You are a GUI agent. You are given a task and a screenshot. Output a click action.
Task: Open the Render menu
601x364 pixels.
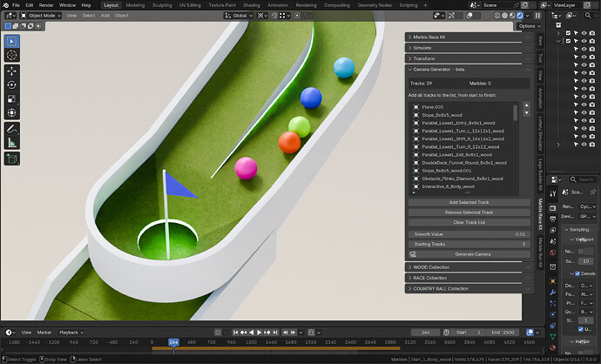coord(46,5)
